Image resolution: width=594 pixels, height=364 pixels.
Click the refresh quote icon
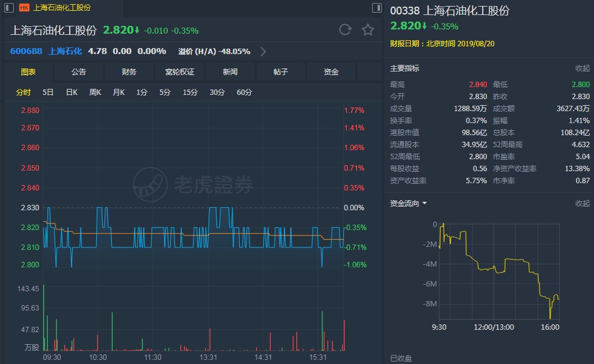[x=345, y=29]
